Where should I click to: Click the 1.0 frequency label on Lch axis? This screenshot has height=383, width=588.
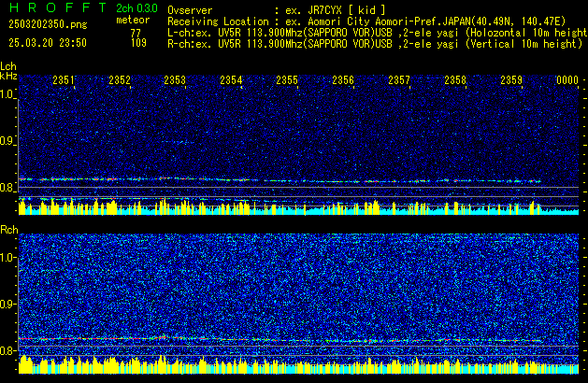click(x=7, y=93)
